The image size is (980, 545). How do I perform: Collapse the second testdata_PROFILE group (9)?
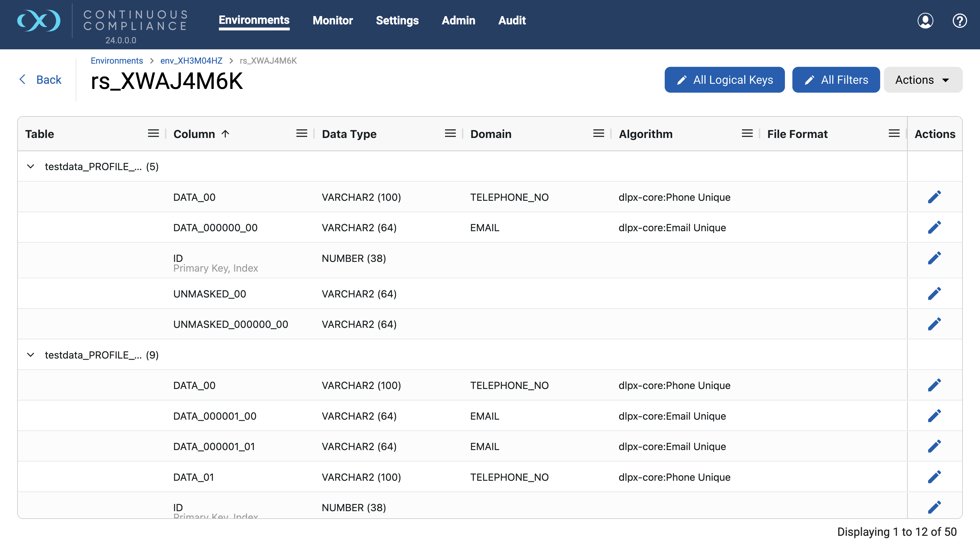point(31,355)
